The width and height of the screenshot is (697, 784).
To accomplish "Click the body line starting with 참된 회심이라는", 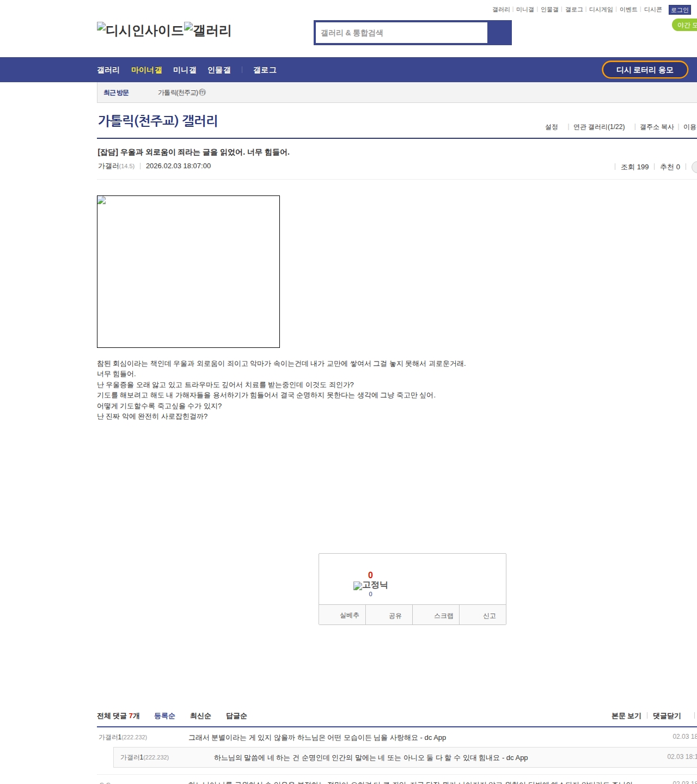I will coord(282,364).
